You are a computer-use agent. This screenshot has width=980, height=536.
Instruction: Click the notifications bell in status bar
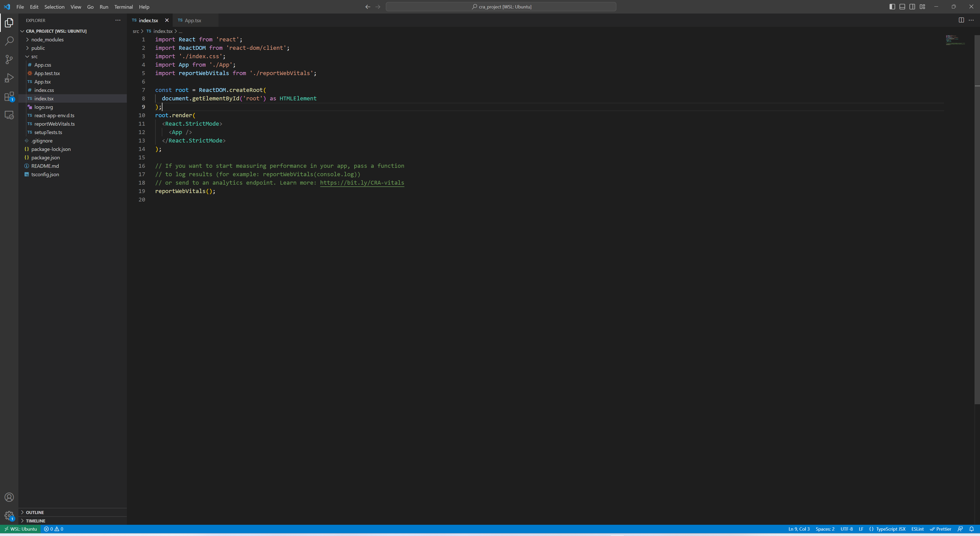971,529
